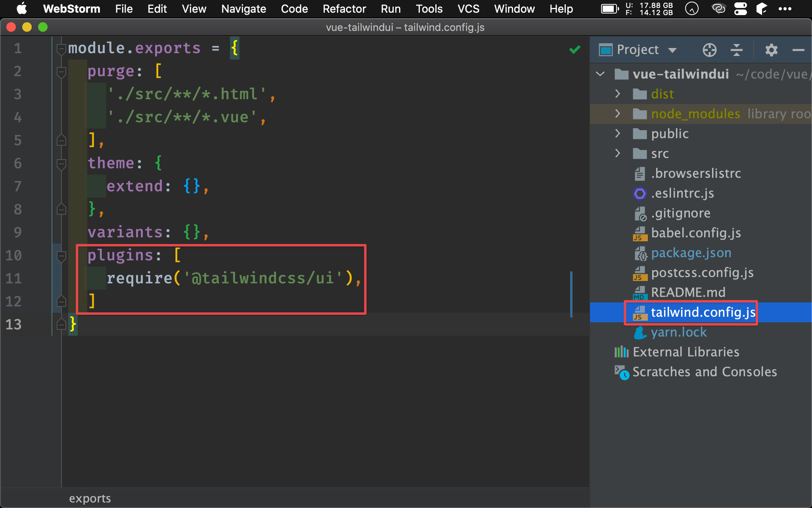Viewport: 812px width, 508px height.
Task: Open the Code menu
Action: click(294, 9)
